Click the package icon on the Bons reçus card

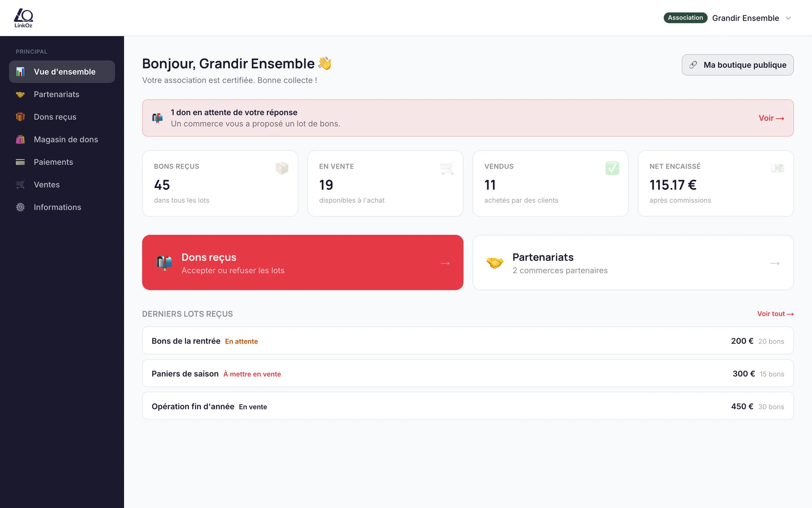pos(282,168)
